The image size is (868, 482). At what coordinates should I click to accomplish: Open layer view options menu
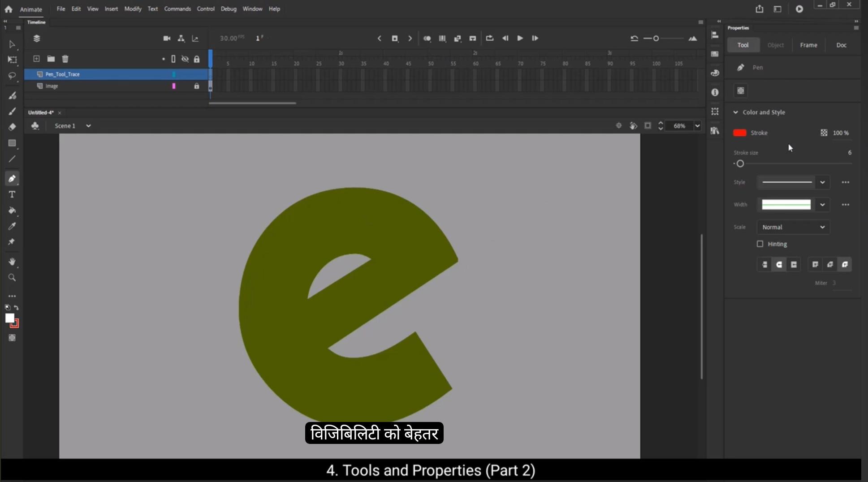tap(37, 39)
